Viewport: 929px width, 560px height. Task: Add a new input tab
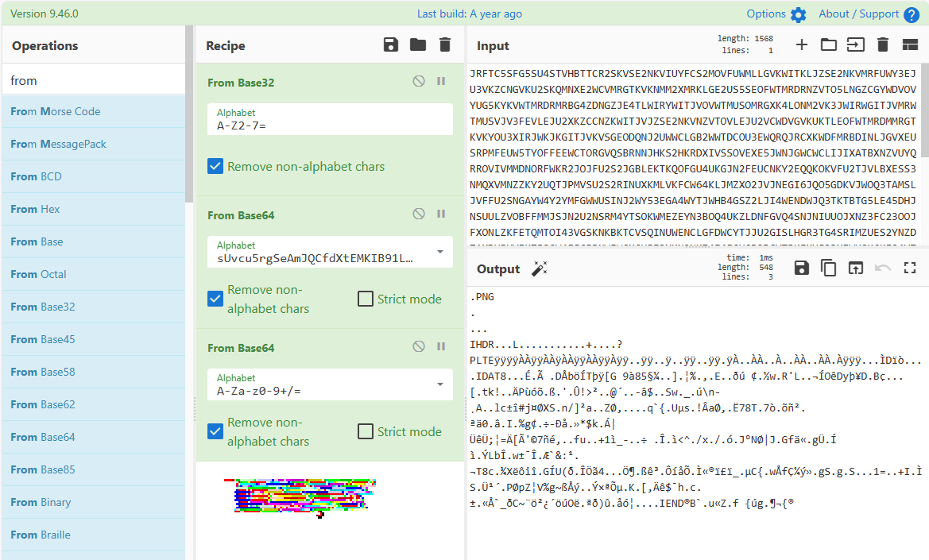pos(802,44)
